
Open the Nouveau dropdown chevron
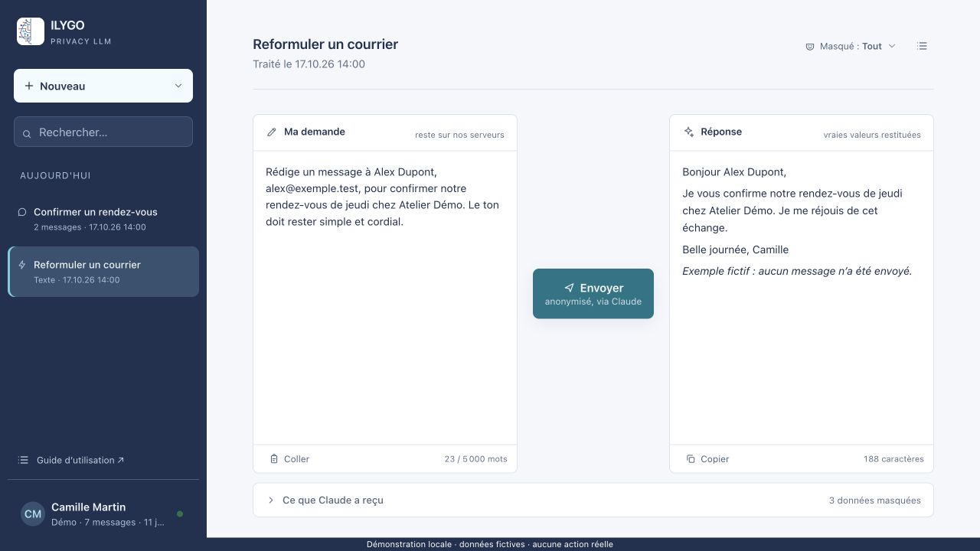click(x=178, y=86)
